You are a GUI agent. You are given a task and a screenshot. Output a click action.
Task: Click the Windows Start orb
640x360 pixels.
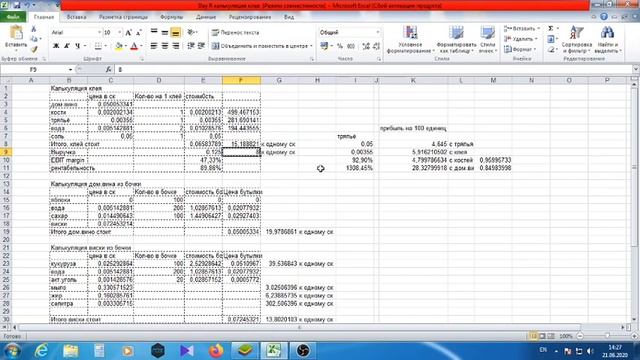pos(12,351)
